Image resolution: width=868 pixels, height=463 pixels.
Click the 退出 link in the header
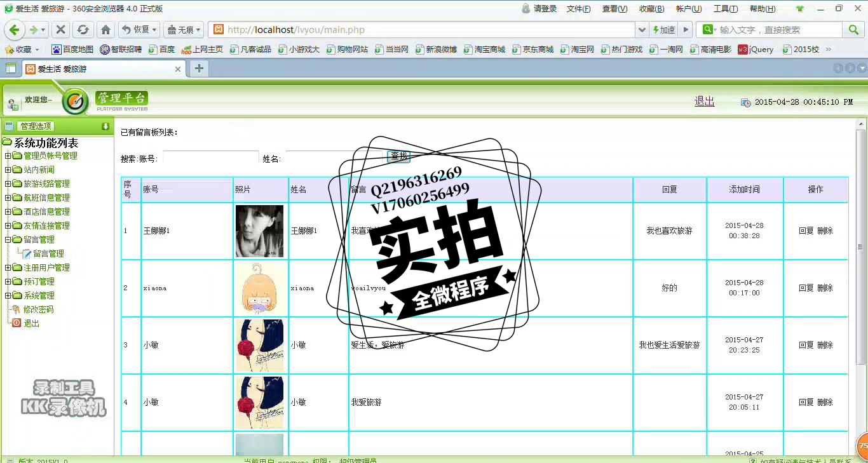pos(704,101)
